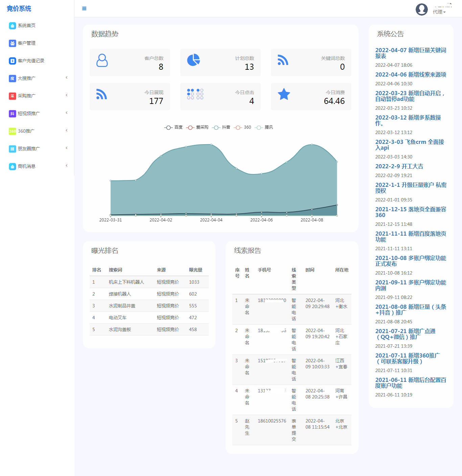This screenshot has width=462, height=476.
Task: Open announcement 2022-04-06 新增线索来源项
Action: (x=411, y=74)
